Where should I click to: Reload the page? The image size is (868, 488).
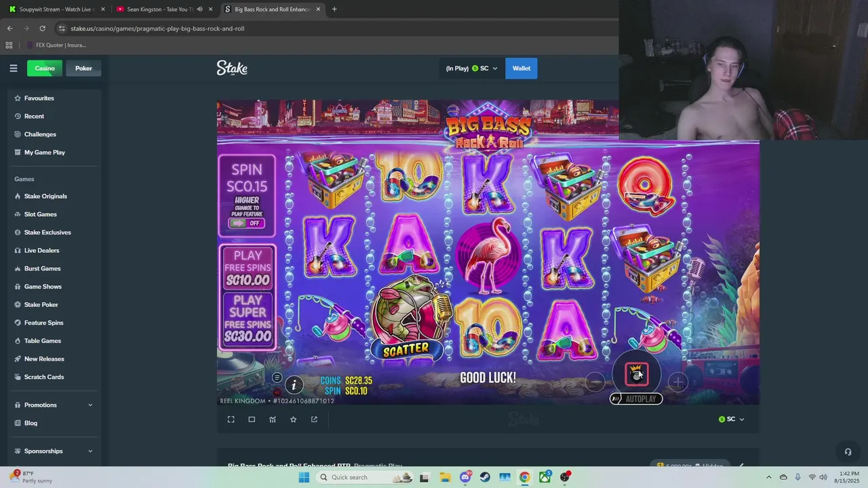[42, 28]
